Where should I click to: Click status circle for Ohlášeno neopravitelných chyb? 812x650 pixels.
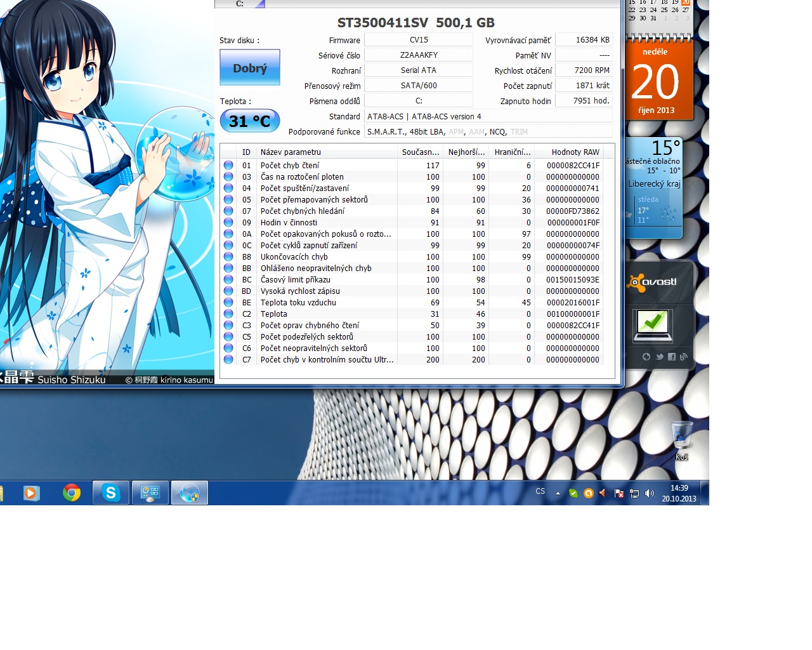228,268
